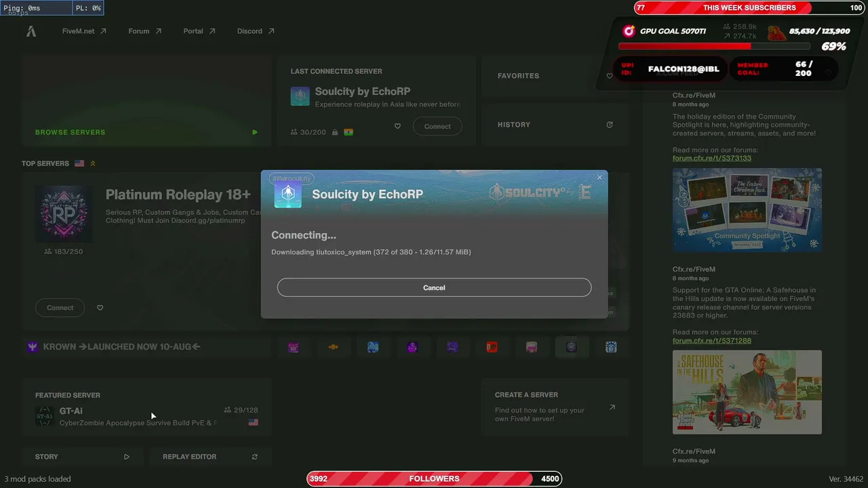The image size is (868, 488).
Task: Click the India flag on the Soulcity card
Action: tap(349, 132)
